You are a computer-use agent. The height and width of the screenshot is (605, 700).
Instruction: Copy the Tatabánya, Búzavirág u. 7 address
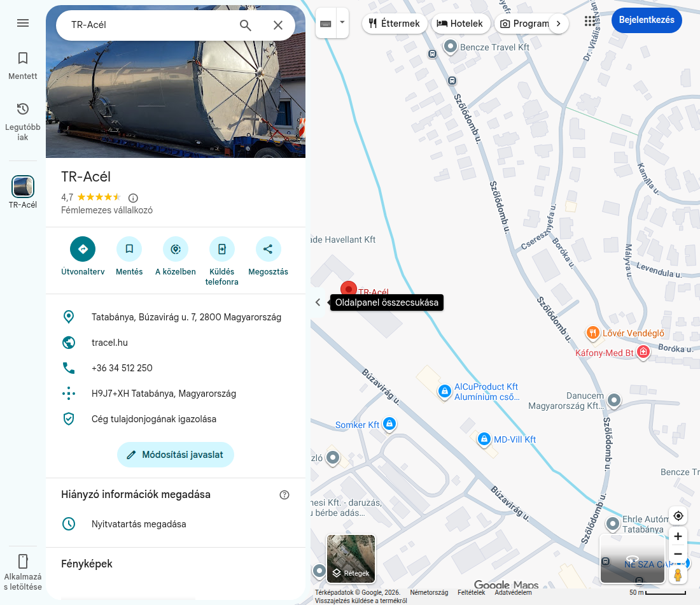tap(176, 317)
